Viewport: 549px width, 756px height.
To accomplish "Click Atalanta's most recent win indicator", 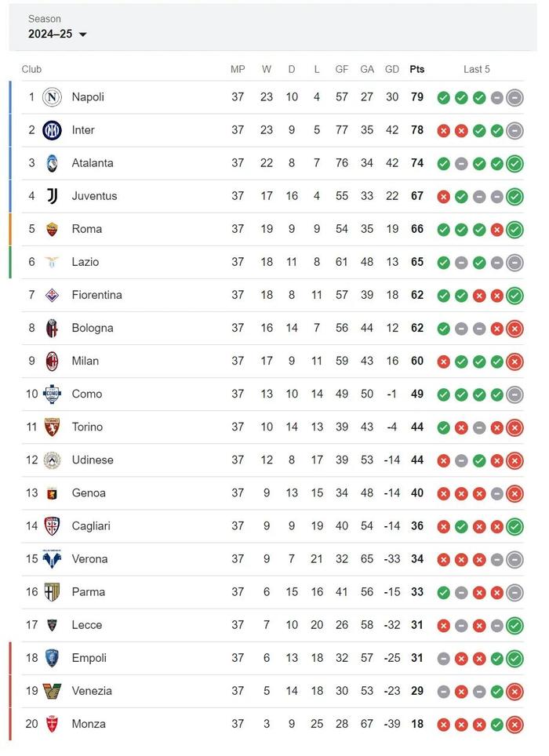I will 514,163.
